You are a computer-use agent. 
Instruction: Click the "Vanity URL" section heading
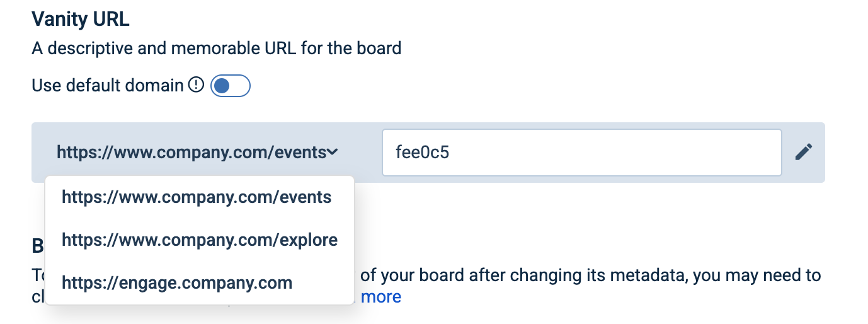[80, 19]
